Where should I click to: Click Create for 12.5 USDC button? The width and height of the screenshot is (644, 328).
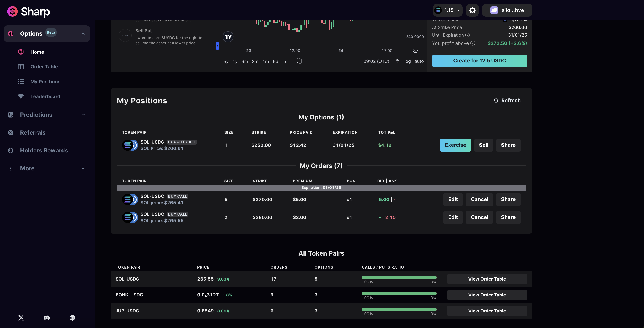click(x=479, y=61)
